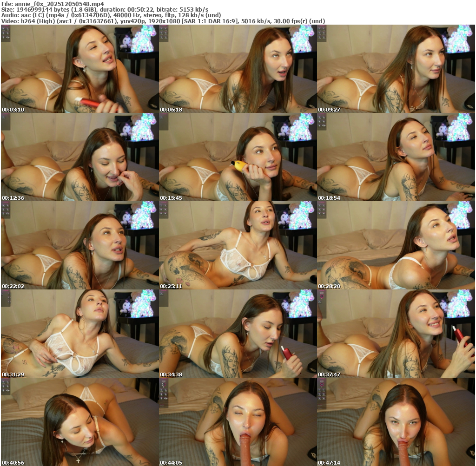Click the frame stamped 00:47:14
Image resolution: width=476 pixels, height=466 pixels.
pyautogui.click(x=396, y=422)
